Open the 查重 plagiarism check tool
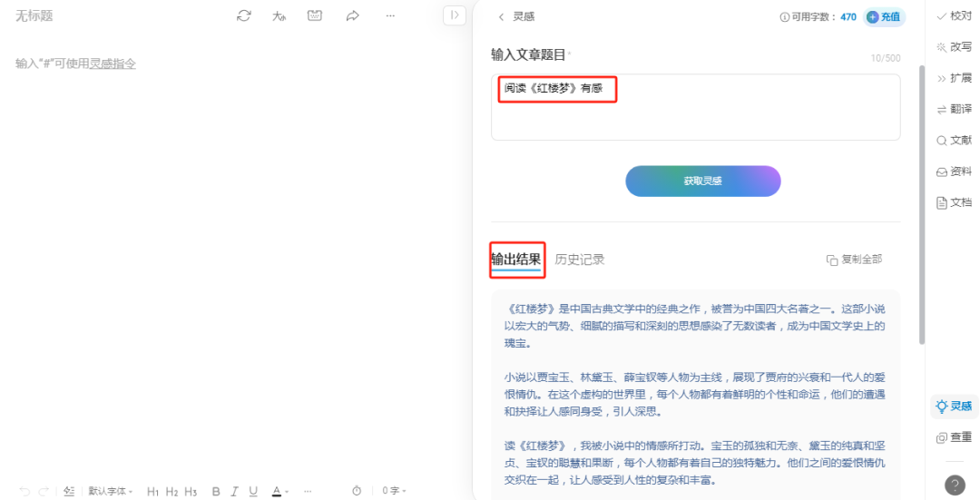Viewport: 980px width, 500px height. [954, 437]
